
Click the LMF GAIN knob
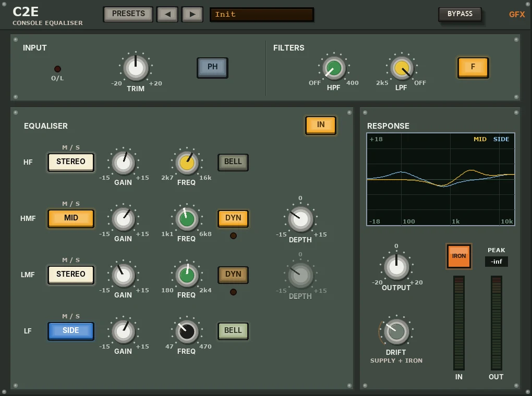click(x=124, y=275)
